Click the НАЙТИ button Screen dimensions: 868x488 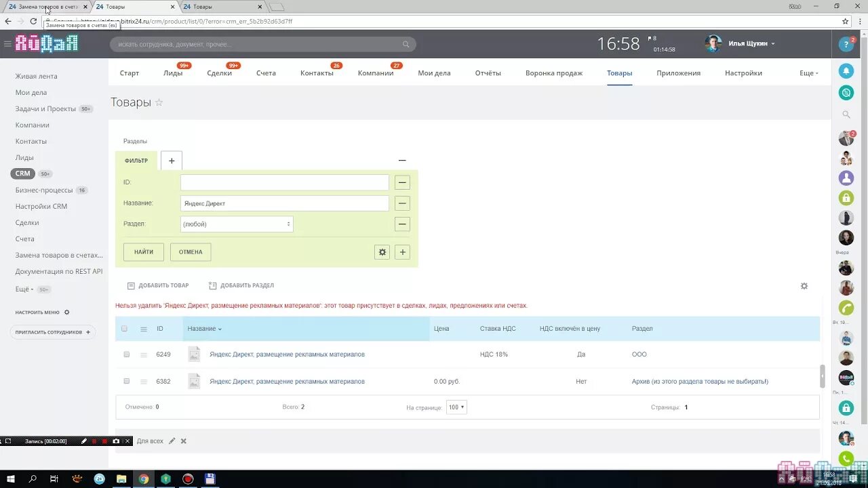(x=144, y=252)
